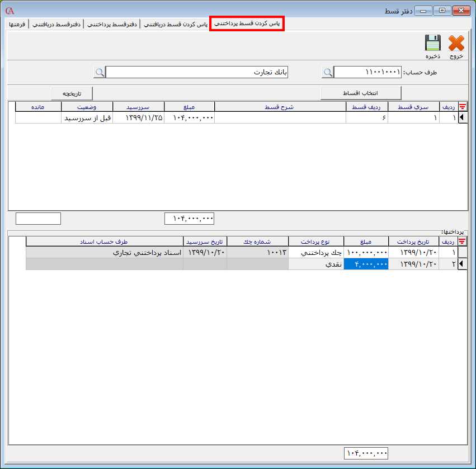Click the سررسید column header in the installments grid
Screen dimensions: 476x469
coord(139,107)
